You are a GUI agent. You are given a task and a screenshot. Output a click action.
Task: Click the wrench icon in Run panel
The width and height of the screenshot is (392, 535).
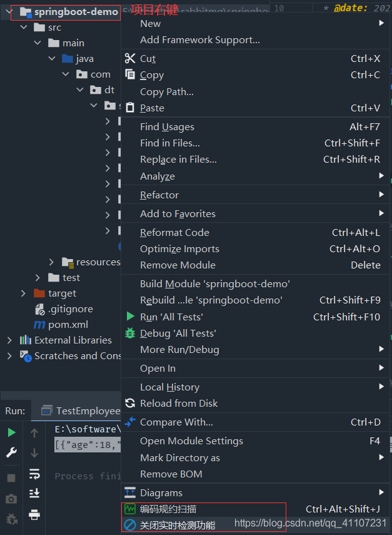tap(11, 452)
